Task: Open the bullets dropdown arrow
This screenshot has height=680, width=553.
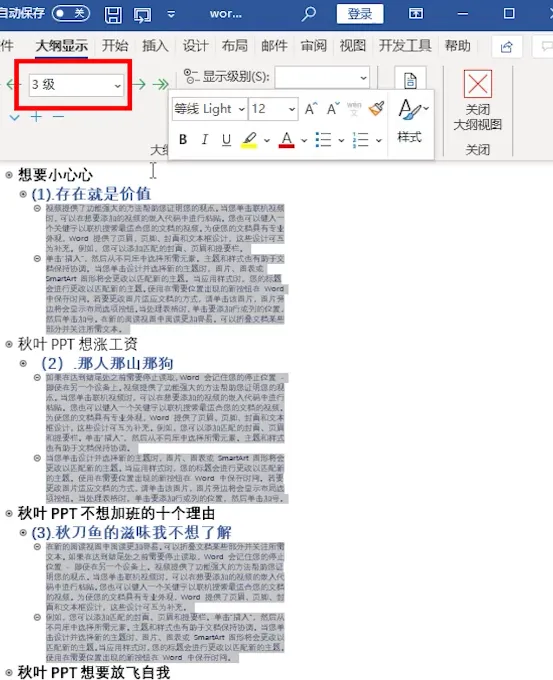Action: [341, 140]
